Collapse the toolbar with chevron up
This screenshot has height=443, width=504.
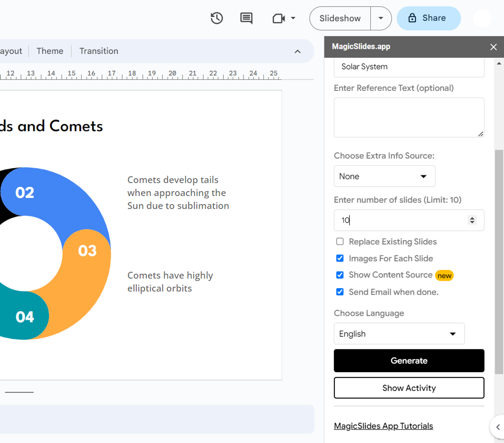tap(298, 51)
